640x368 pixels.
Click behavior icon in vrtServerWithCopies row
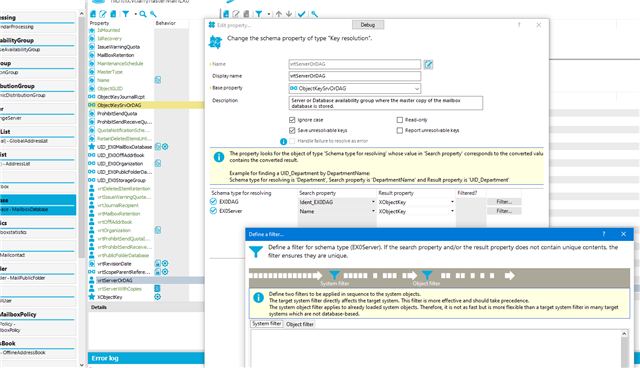pos(157,288)
